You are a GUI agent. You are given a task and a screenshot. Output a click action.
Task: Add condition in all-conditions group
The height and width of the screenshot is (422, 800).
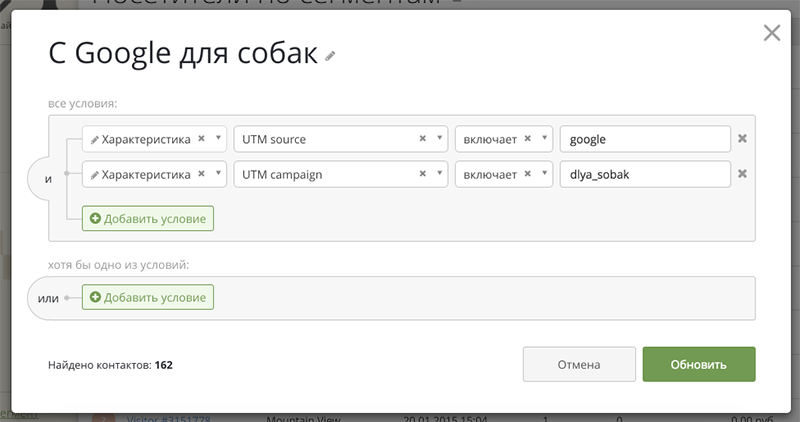pyautogui.click(x=148, y=218)
